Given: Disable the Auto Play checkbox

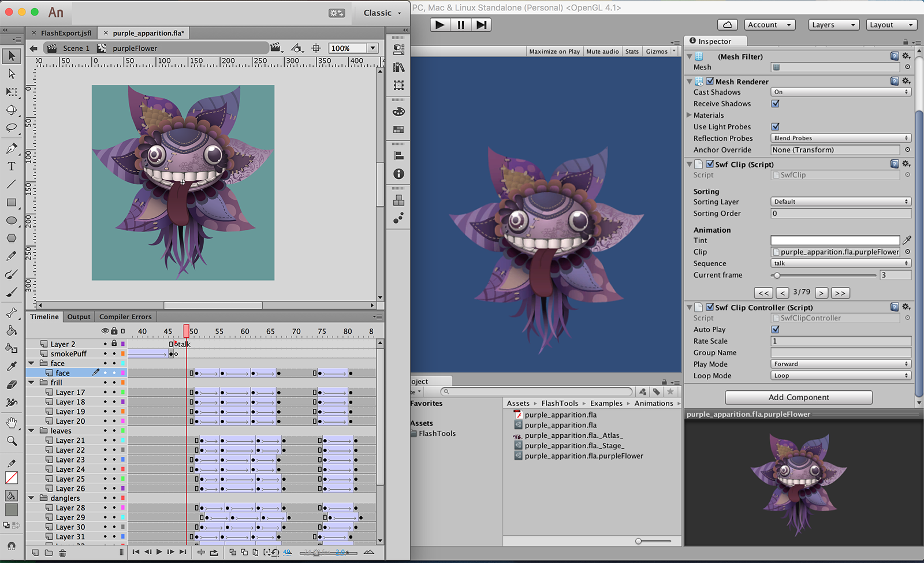Looking at the screenshot, I should pyautogui.click(x=775, y=330).
